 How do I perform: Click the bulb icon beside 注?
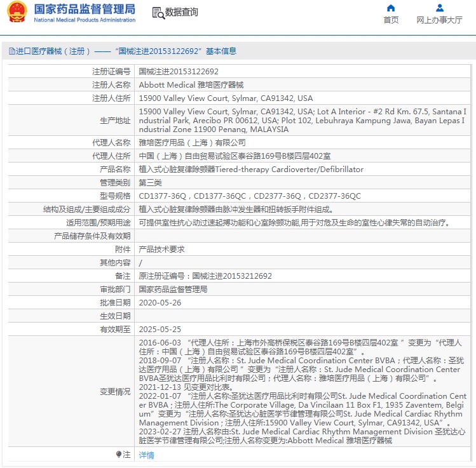119,455
